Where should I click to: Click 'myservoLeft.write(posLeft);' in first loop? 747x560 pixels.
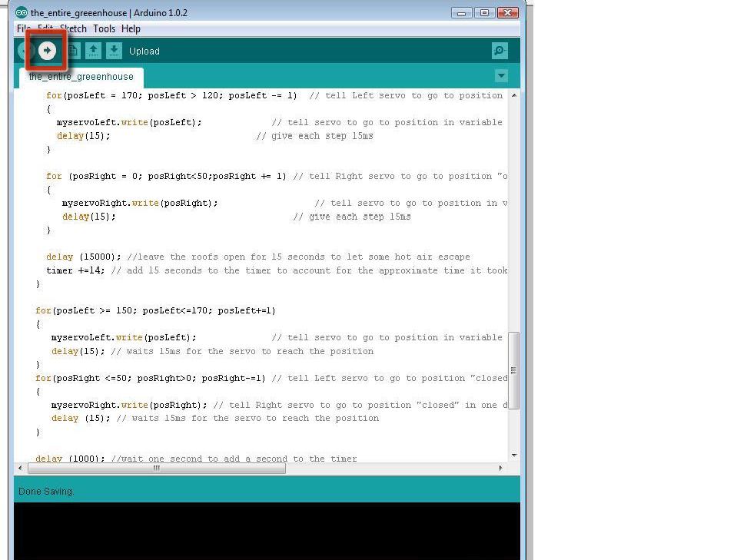tap(128, 122)
